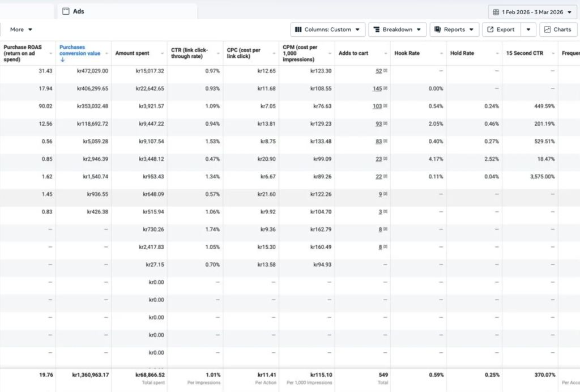The image size is (580, 392).
Task: Open the Hook Rate column options arrow
Action: tap(441, 53)
